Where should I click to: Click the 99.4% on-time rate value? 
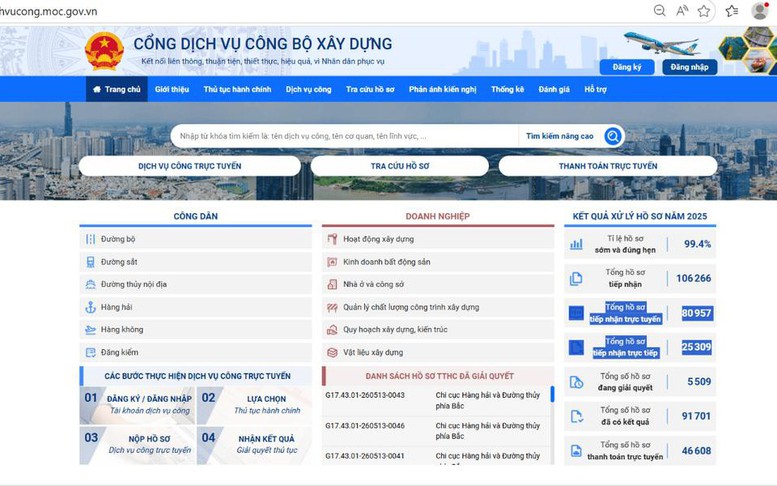[697, 244]
